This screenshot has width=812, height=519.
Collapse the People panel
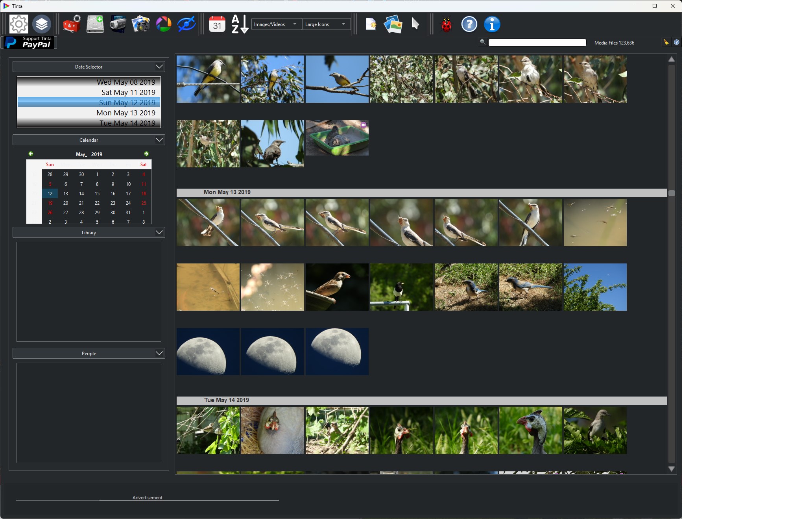(x=159, y=353)
